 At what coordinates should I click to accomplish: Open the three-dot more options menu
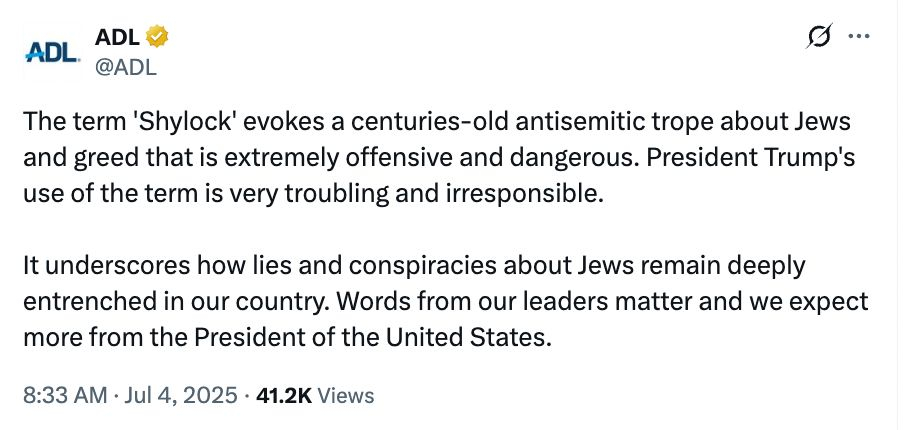858,37
